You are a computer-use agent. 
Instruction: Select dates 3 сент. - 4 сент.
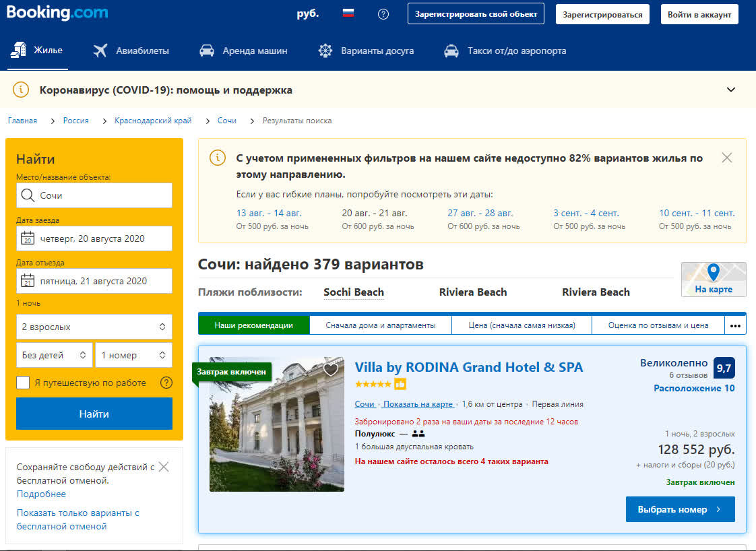click(586, 213)
